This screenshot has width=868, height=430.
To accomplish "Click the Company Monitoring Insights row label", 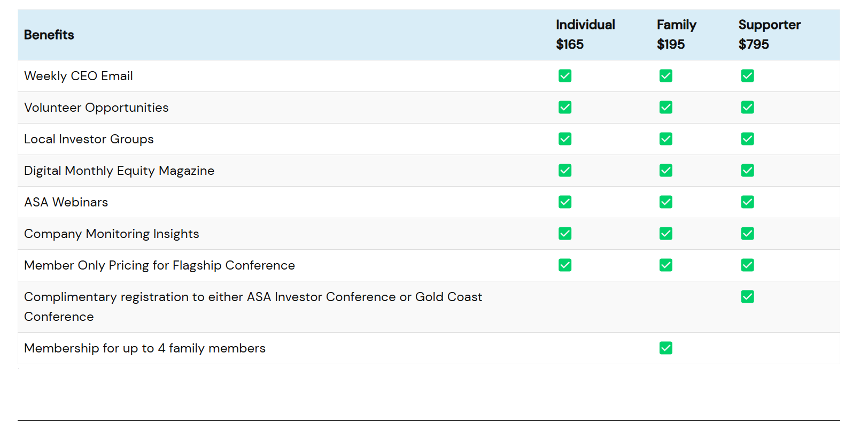I will point(111,234).
